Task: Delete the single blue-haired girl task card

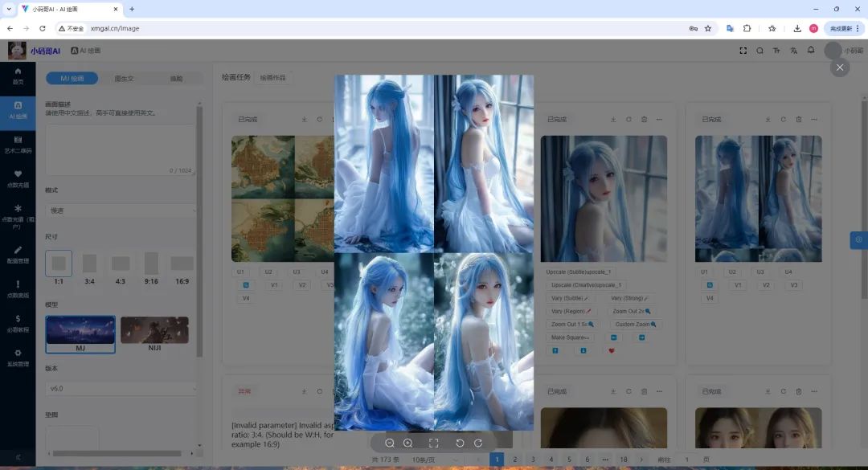Action: click(x=644, y=120)
